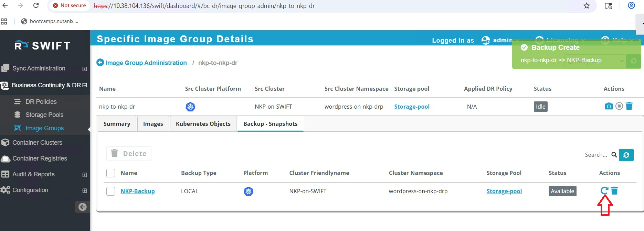Open Storage Pools page
Image resolution: width=644 pixels, height=231 pixels.
(x=44, y=115)
